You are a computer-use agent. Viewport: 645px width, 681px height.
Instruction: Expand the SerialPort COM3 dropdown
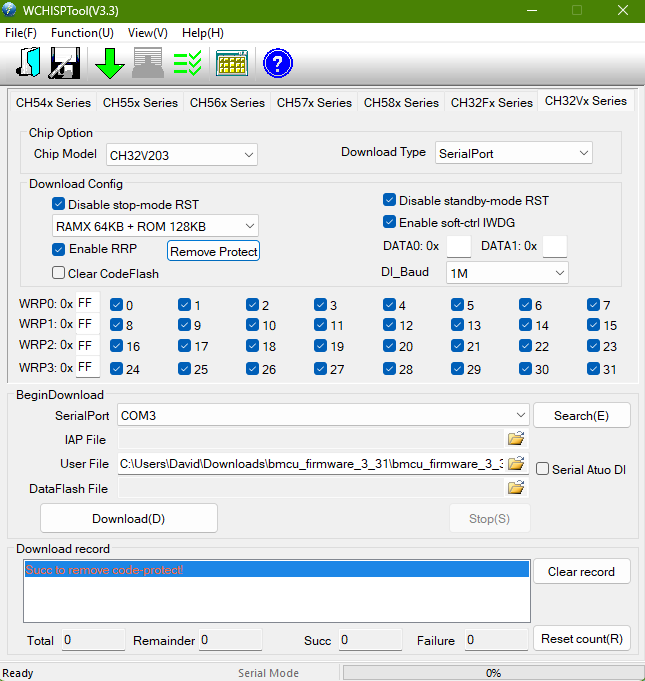323,415
